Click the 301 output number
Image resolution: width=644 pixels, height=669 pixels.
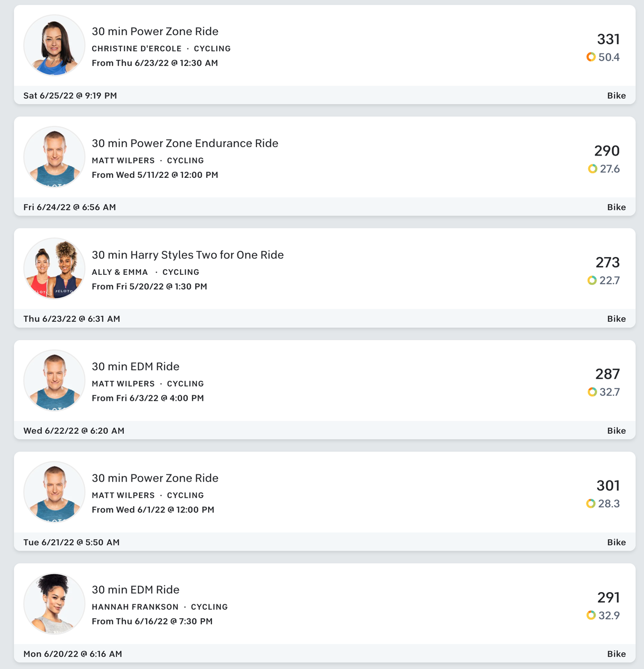pos(608,486)
